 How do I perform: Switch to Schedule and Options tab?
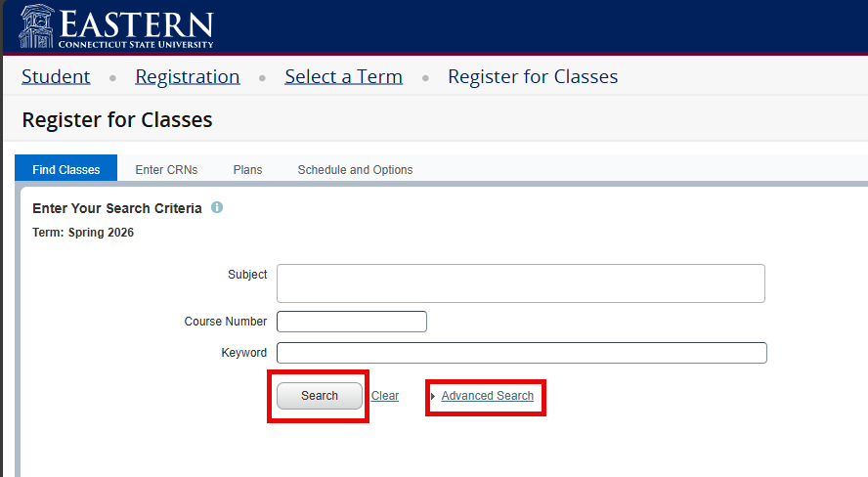(x=355, y=169)
